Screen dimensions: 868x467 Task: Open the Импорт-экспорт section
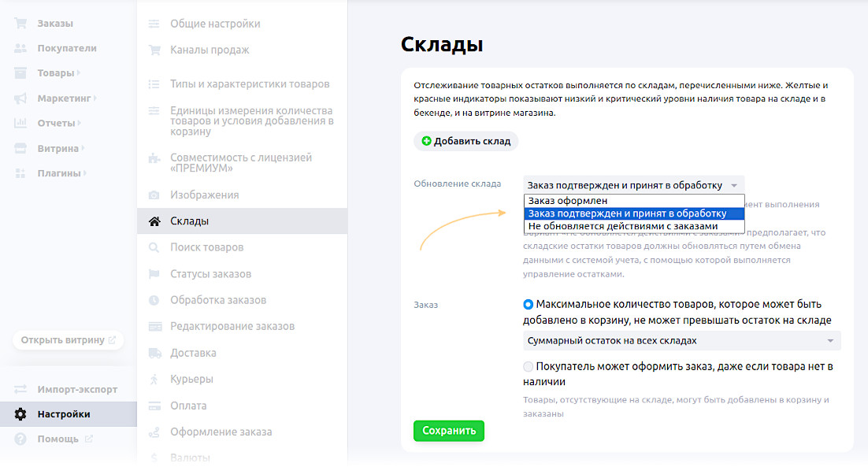[x=77, y=389]
